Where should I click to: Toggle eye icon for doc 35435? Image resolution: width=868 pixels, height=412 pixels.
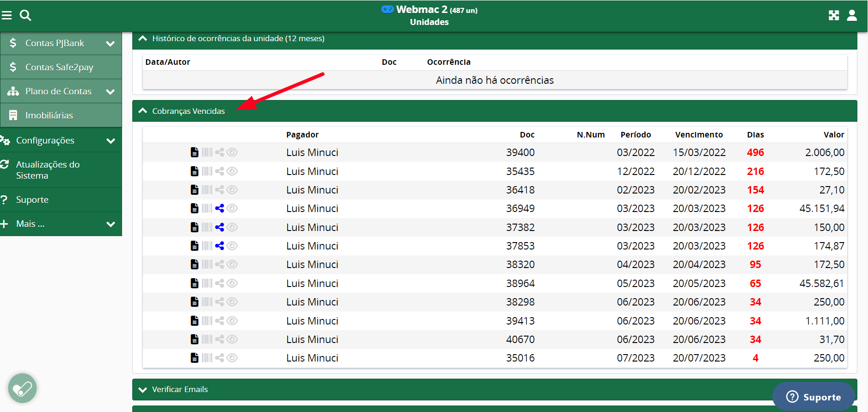coord(232,171)
